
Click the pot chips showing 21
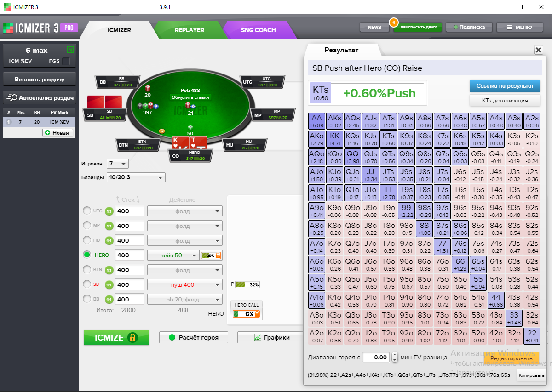(x=190, y=106)
